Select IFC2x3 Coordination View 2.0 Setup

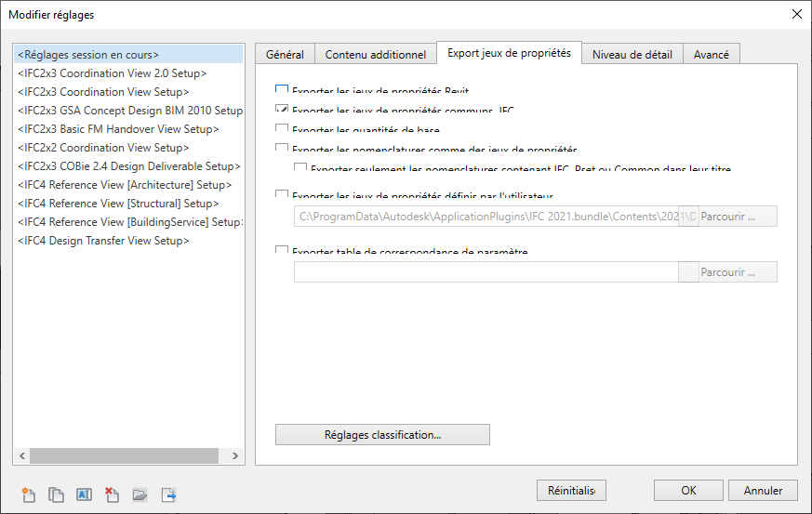click(x=128, y=73)
